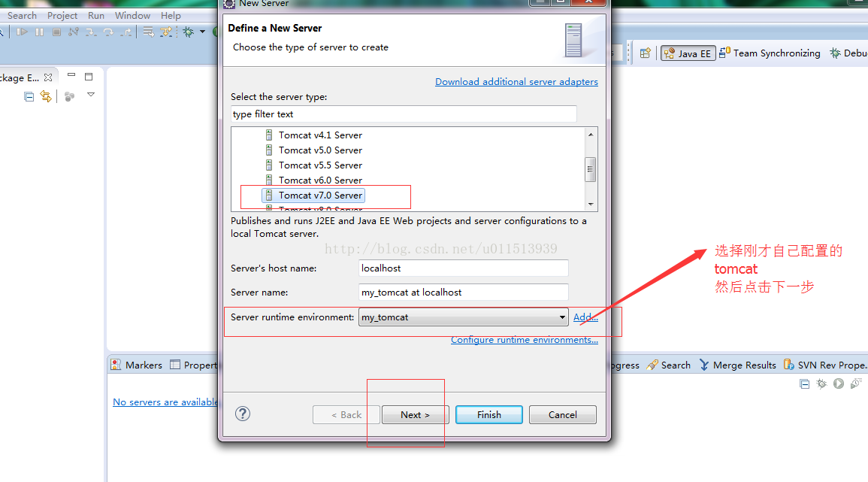The width and height of the screenshot is (868, 482).
Task: Click the Next > button
Action: click(415, 415)
